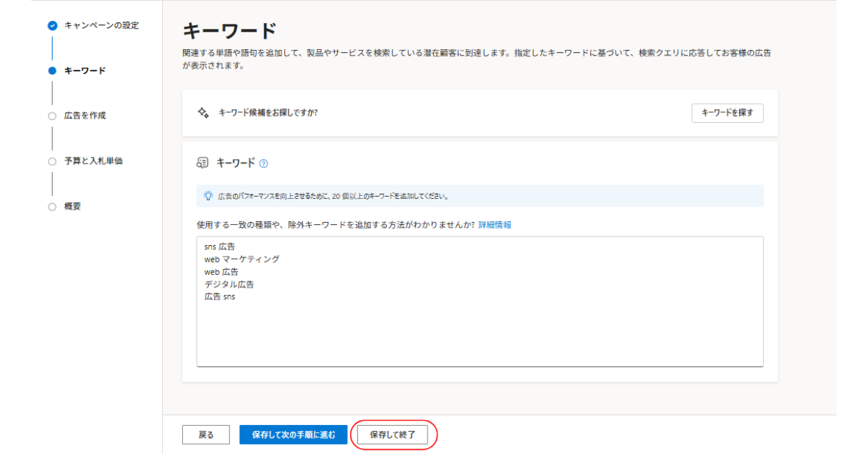Open the 予算と入札単価 step
This screenshot has width=868, height=454.
[93, 161]
